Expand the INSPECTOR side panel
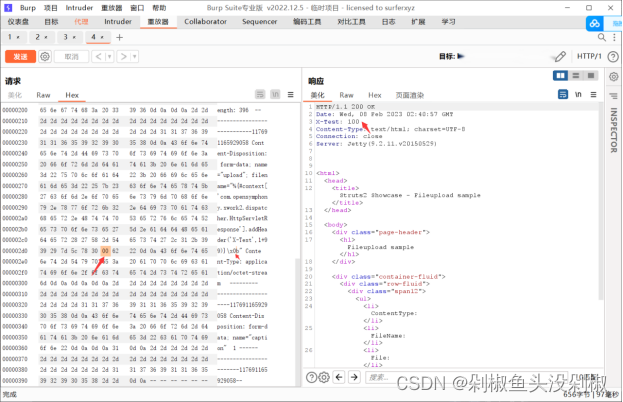 click(614, 130)
